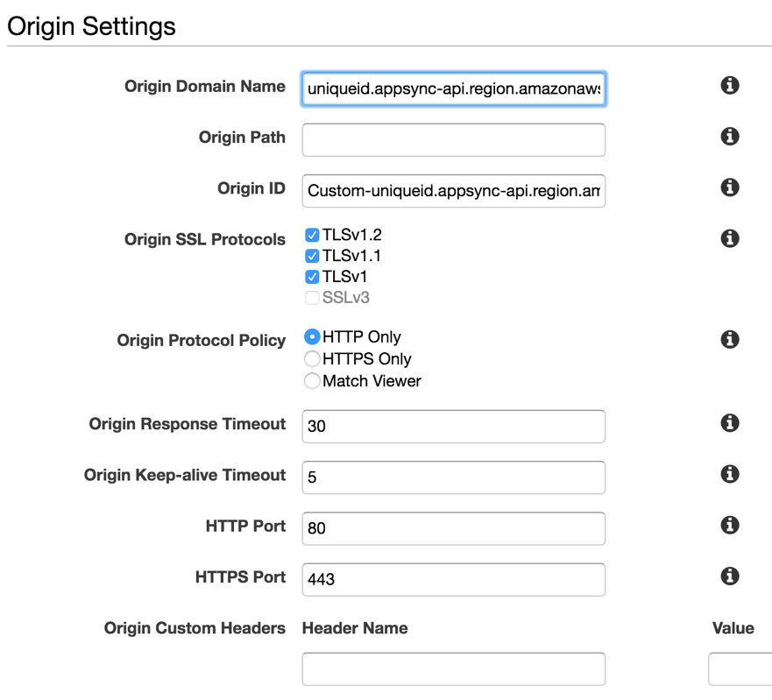Click the custom Header Name input box
772x700 pixels.
coord(453,669)
